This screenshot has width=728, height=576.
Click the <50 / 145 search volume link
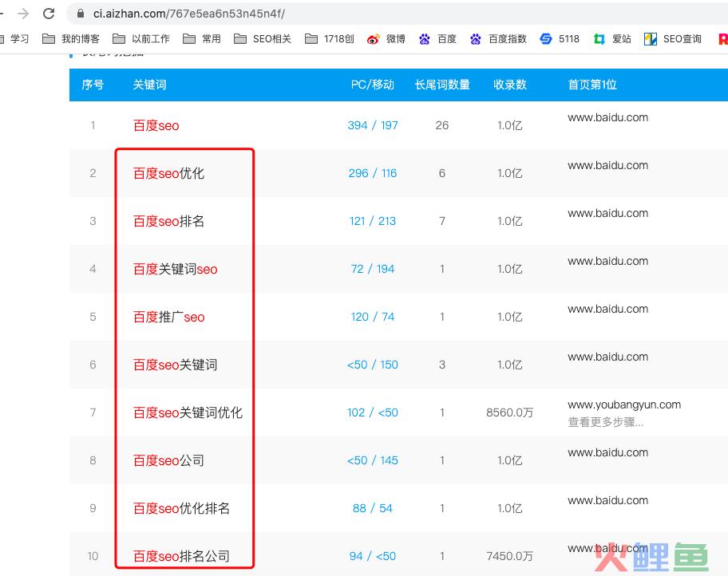coord(372,460)
